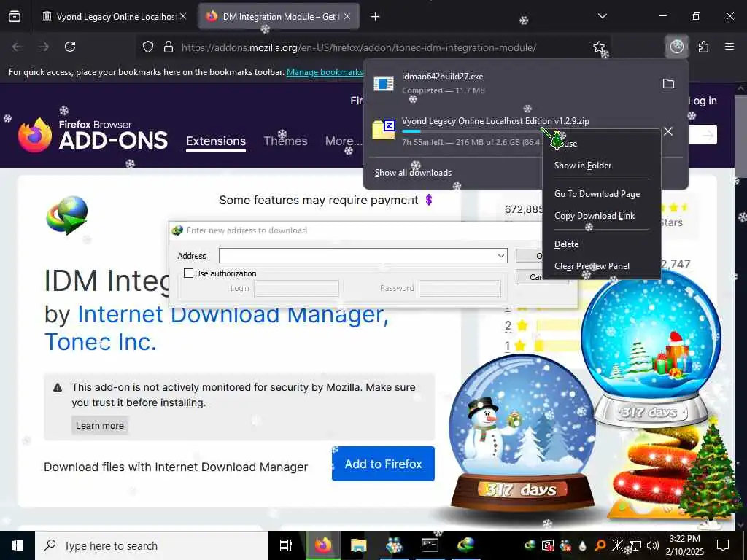Choose Copy Download Link

tap(595, 216)
